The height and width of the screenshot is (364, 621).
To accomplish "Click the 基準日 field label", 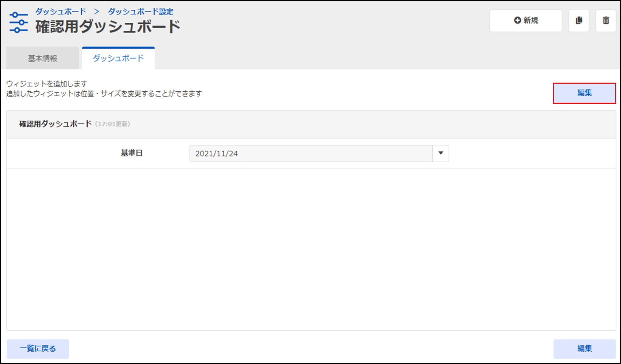I will (x=132, y=153).
